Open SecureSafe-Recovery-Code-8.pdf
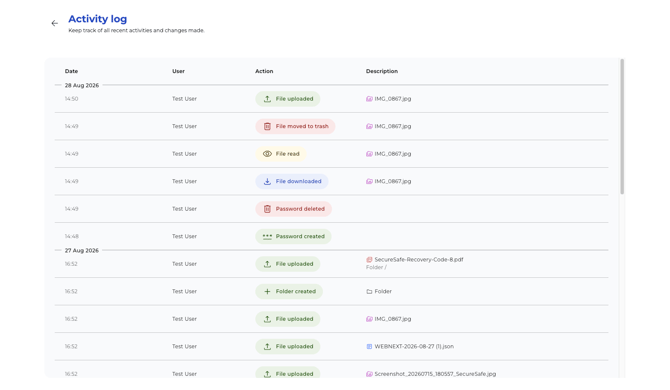The width and height of the screenshot is (670, 390). point(419,259)
